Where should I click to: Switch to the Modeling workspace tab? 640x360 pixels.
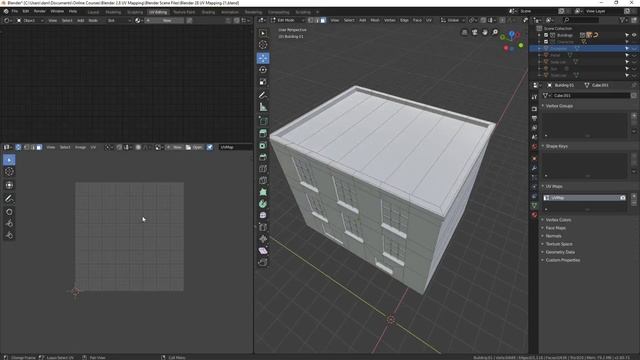113,12
